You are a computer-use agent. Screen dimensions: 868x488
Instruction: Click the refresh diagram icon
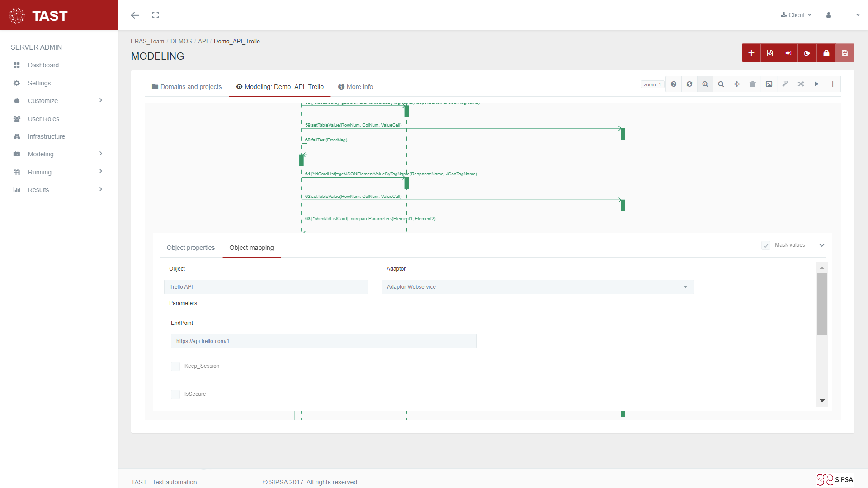689,84
